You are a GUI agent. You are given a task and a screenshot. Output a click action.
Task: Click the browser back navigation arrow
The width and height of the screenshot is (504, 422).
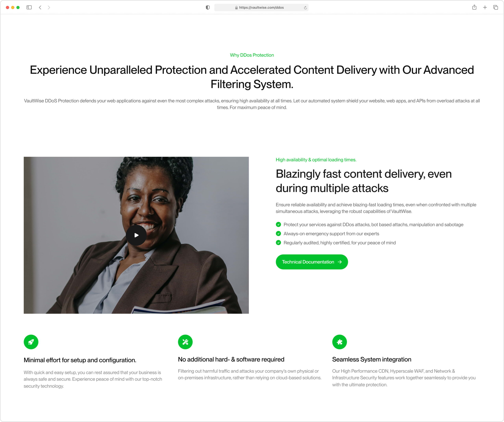point(40,7)
